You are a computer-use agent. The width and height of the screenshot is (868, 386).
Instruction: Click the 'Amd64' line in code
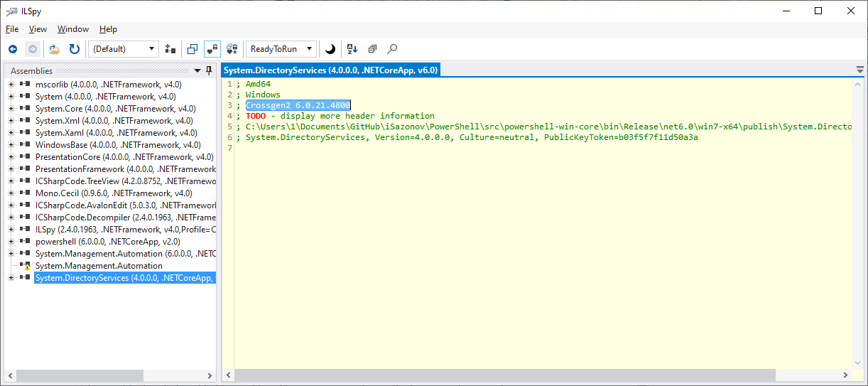pyautogui.click(x=258, y=84)
